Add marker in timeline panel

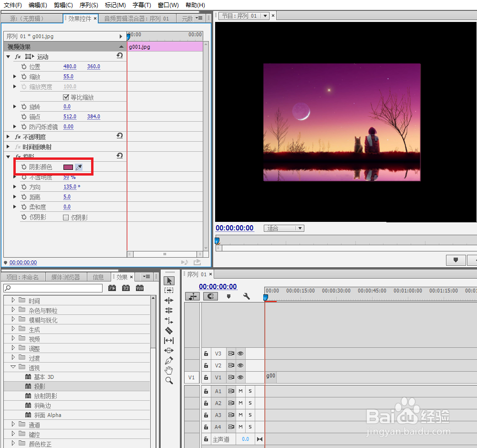[229, 296]
